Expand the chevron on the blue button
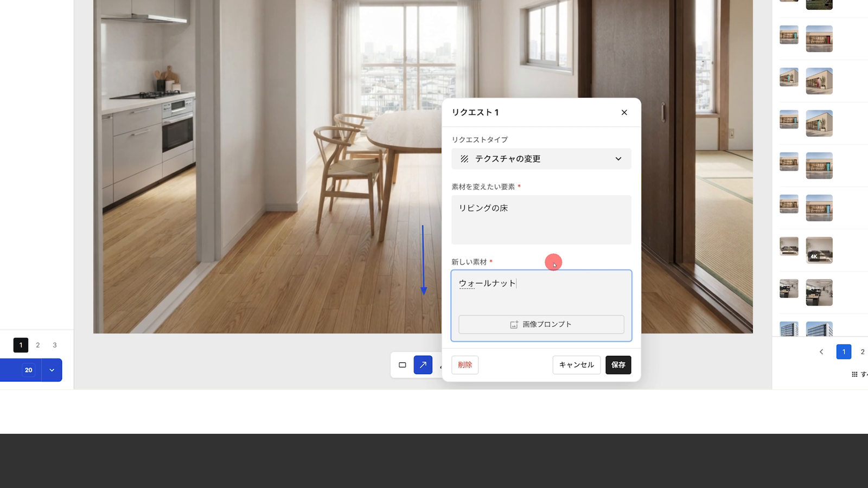Screen dimensions: 868x488 pyautogui.click(x=52, y=370)
